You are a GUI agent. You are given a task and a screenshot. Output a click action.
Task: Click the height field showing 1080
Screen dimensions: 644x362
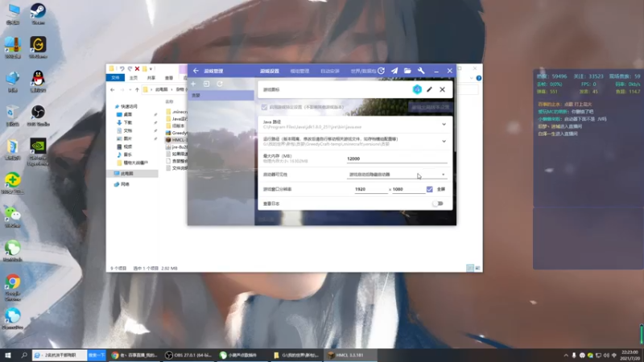click(x=408, y=189)
